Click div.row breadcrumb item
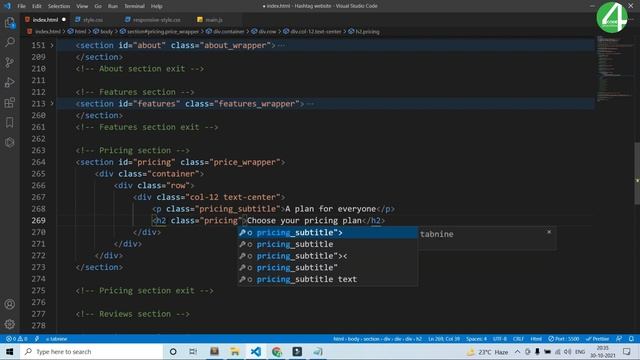This screenshot has height=360, width=640. pos(264,31)
